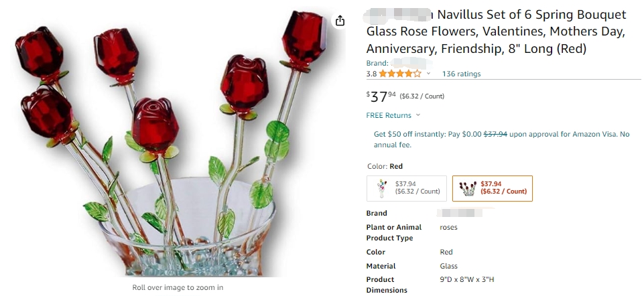The width and height of the screenshot is (644, 296).
Task: Click the FREE Returns link text
Action: (389, 115)
